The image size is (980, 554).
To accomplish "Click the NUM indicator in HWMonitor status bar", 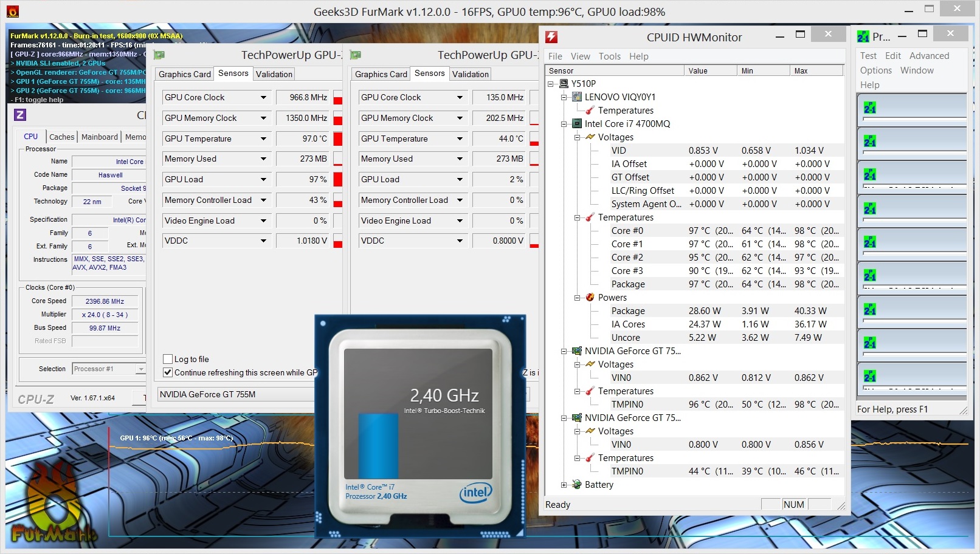I will pos(794,505).
